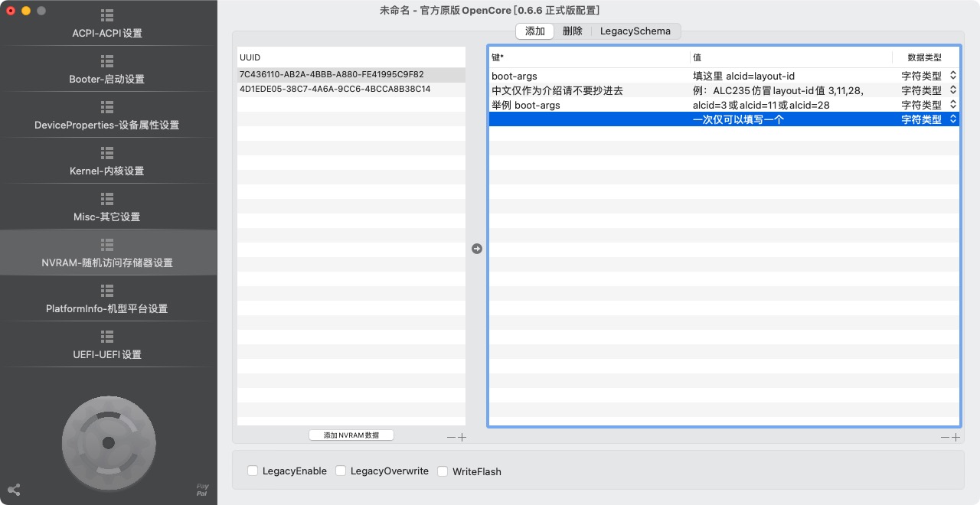Click the list icon above Misc-其它设置
The image size is (980, 505).
coord(107,199)
